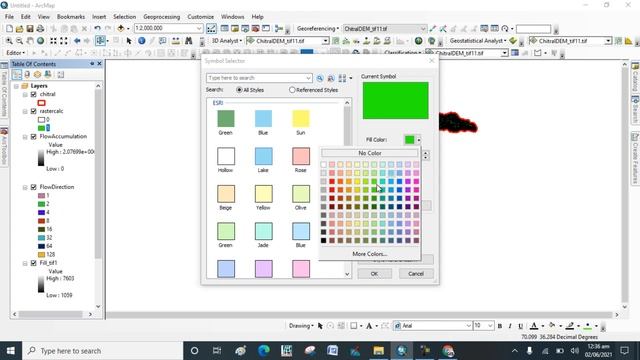
Task: Collapse the FlowDirection layer legend
Action: pos(25,187)
